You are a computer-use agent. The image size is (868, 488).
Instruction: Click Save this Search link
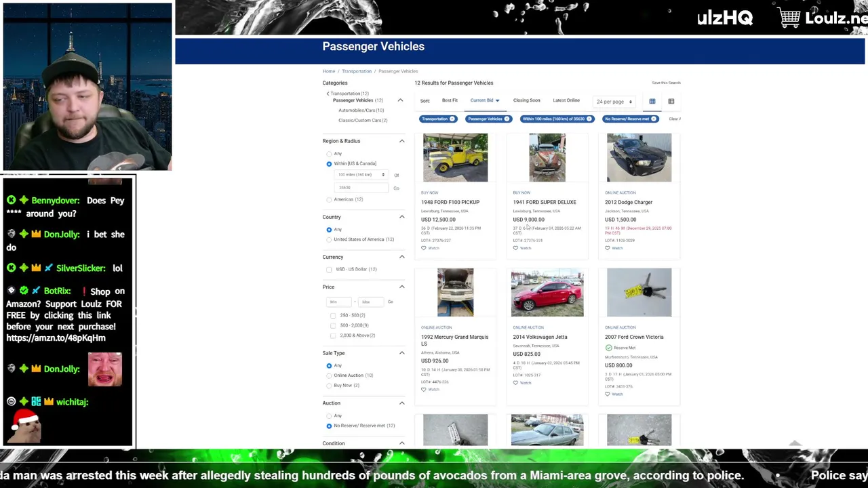(666, 83)
